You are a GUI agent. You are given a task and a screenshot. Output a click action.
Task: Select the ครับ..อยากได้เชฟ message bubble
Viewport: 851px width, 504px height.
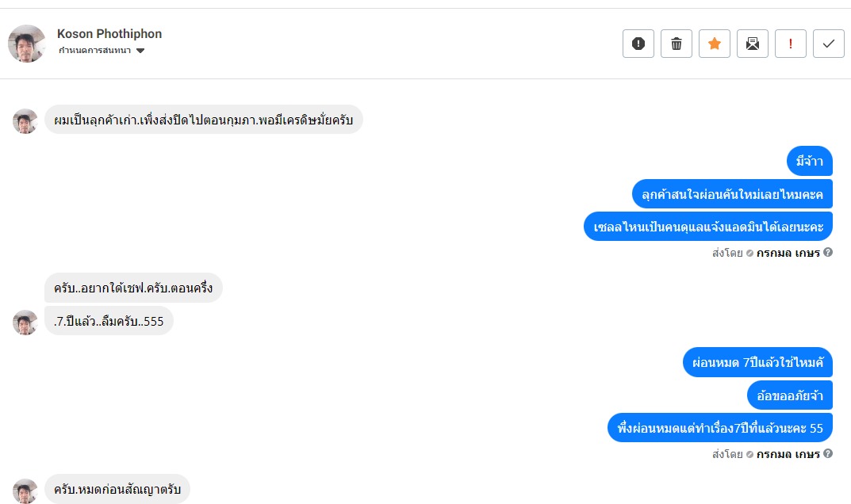click(x=133, y=288)
